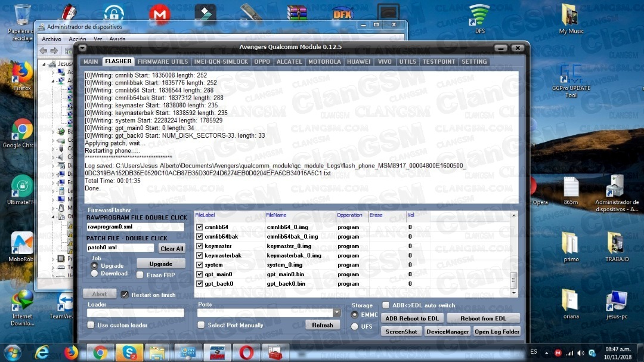Click Back arrow in Administrador de dispositivos toolbar
644x362 pixels.
tap(44, 51)
